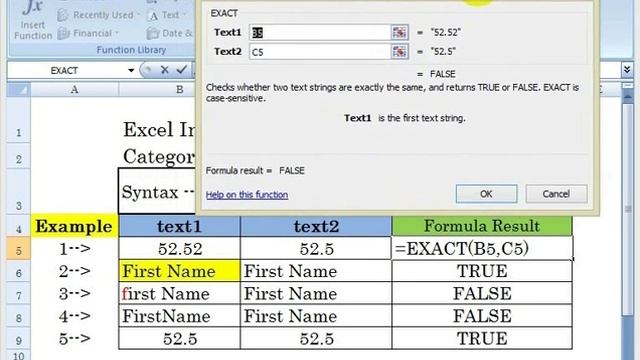The image size is (640, 360).
Task: Click into the Text1 input field
Action: (x=320, y=32)
